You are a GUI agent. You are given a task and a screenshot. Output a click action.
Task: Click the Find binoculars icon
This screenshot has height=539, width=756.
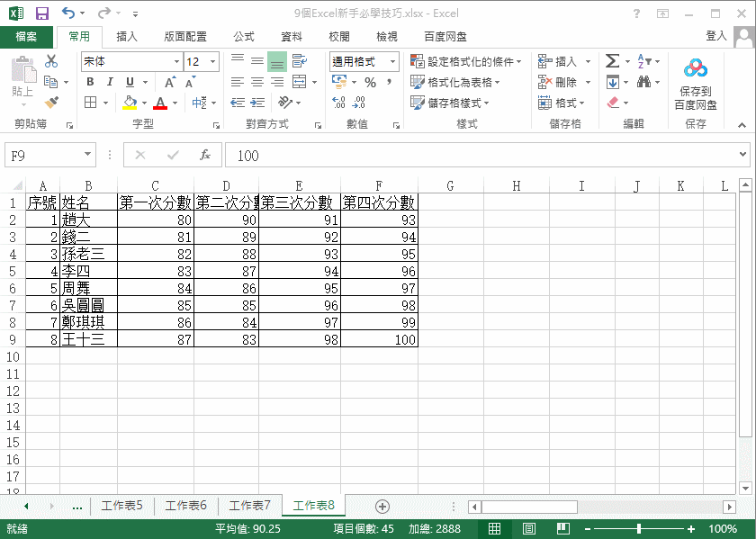click(643, 82)
